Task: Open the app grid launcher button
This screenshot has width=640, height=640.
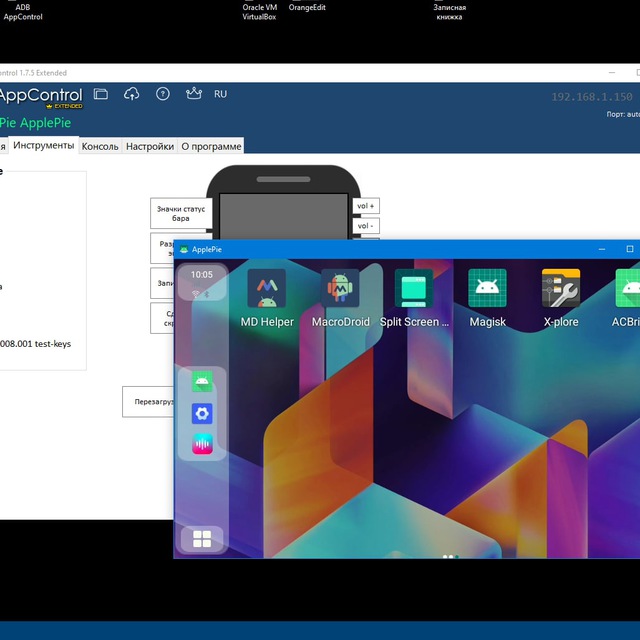Action: click(x=202, y=540)
